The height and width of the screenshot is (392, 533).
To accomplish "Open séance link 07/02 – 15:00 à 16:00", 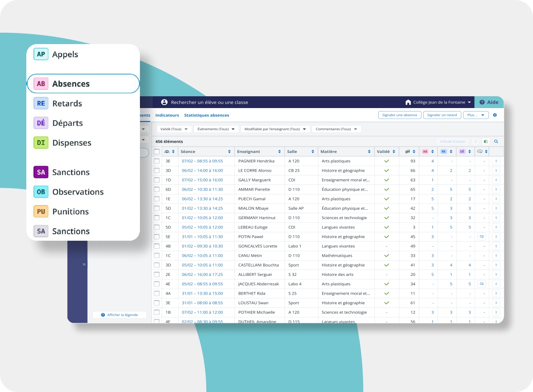I will tap(202, 180).
